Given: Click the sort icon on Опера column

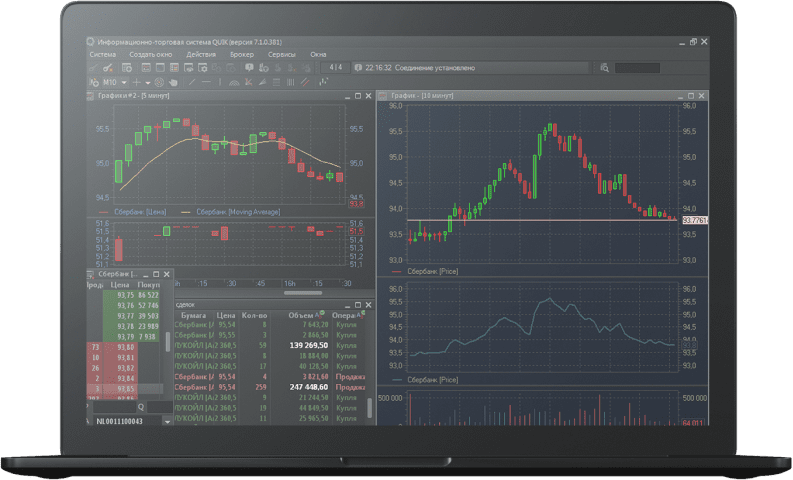Looking at the screenshot, I should pyautogui.click(x=362, y=313).
